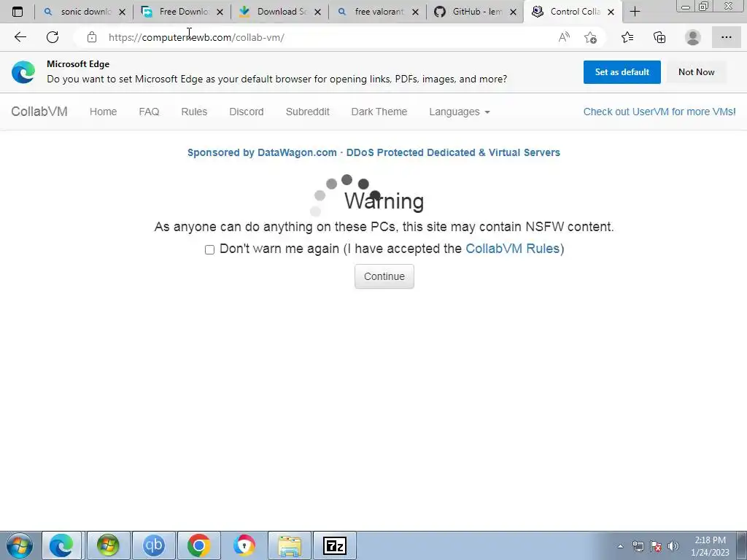Open the volume speaker tray icon
Screen dimensions: 747x560
tap(673, 546)
